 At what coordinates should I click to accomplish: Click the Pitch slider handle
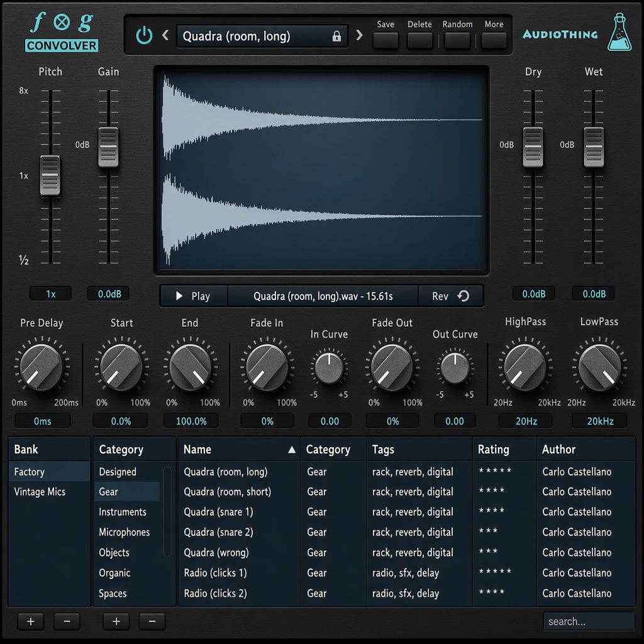click(50, 175)
